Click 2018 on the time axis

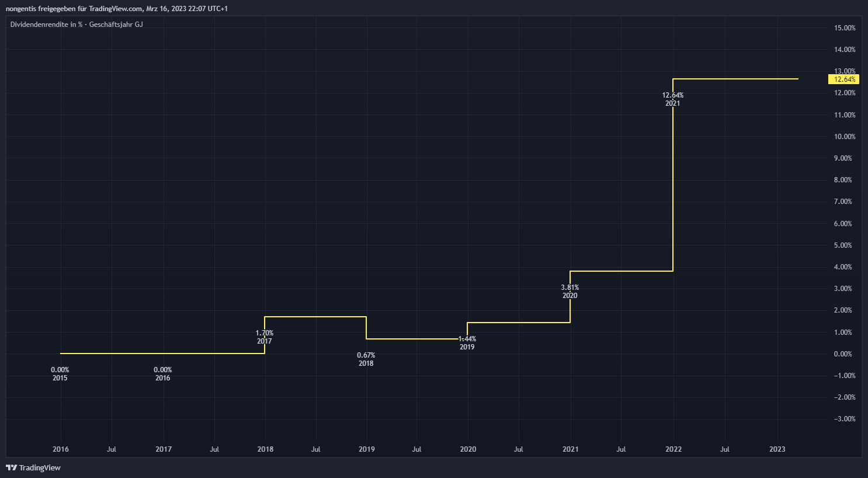coord(265,449)
